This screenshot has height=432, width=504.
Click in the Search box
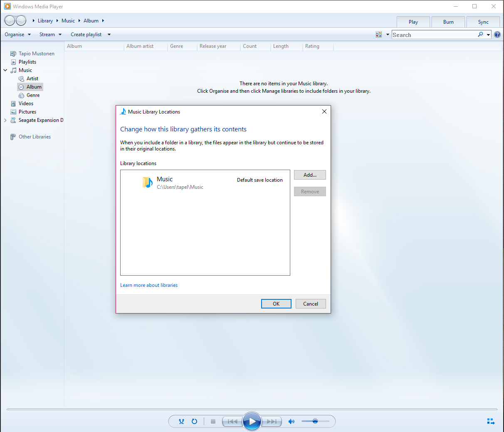coord(434,35)
